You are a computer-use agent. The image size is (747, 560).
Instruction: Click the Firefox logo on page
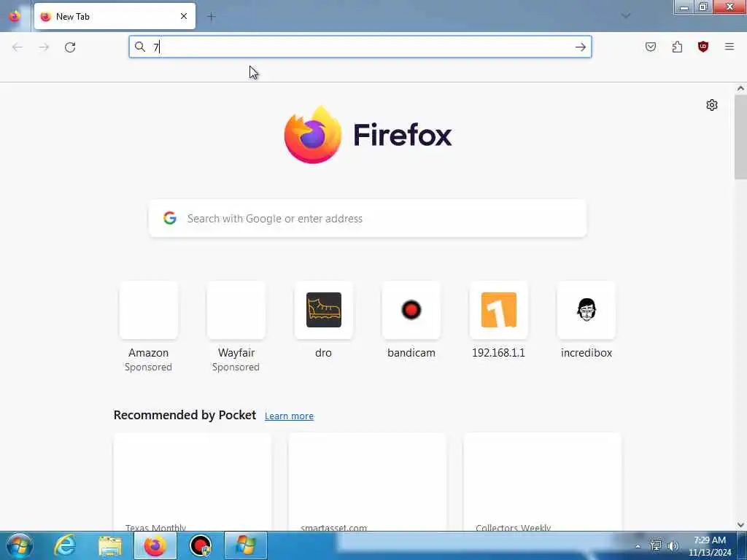pos(368,135)
